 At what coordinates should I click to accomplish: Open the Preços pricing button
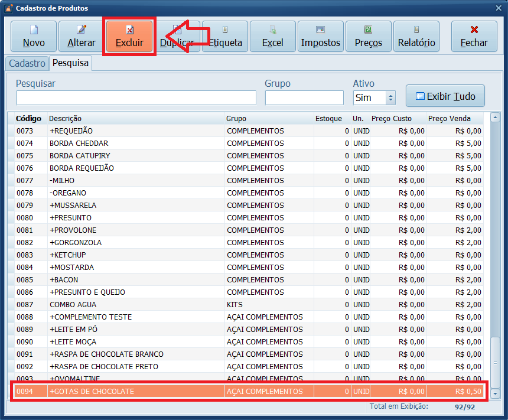click(x=368, y=36)
